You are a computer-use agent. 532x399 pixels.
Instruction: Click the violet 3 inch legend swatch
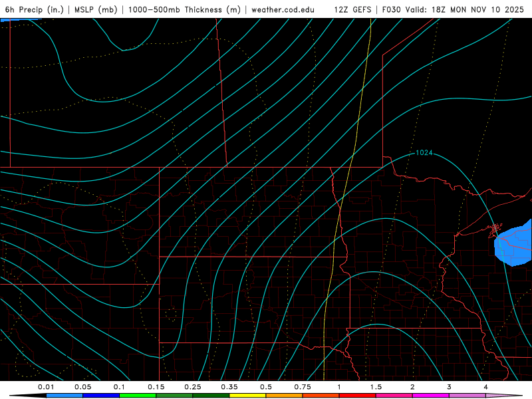[467, 396]
